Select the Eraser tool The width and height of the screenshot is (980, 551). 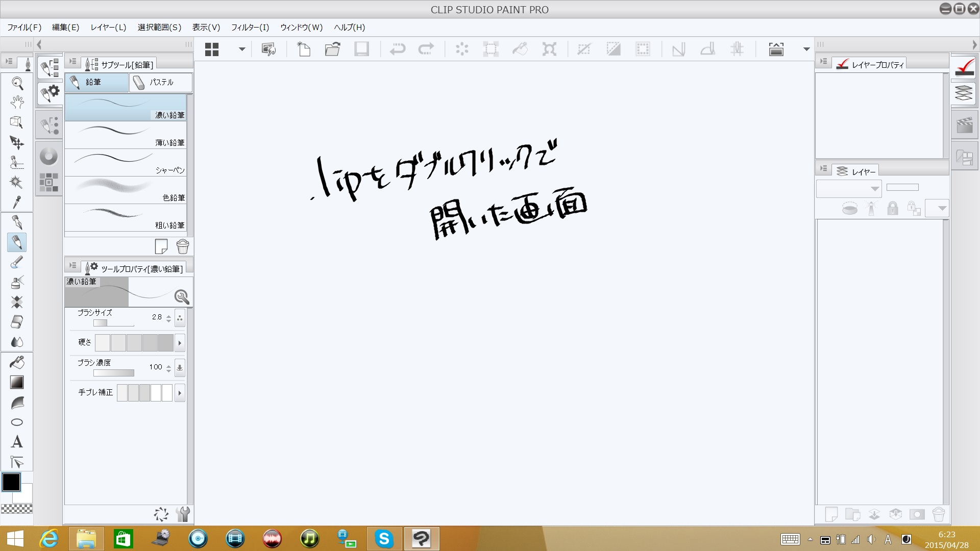tap(17, 322)
